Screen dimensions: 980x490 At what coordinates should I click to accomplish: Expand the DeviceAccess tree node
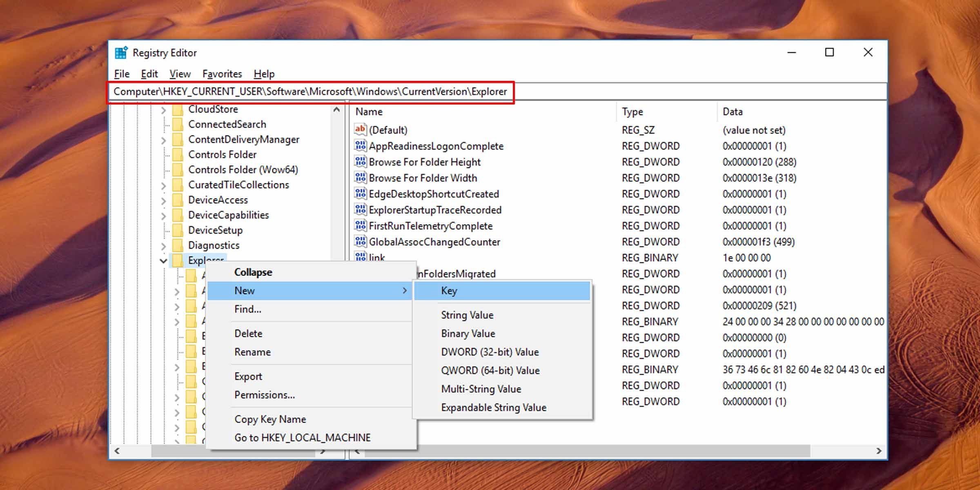pyautogui.click(x=163, y=200)
